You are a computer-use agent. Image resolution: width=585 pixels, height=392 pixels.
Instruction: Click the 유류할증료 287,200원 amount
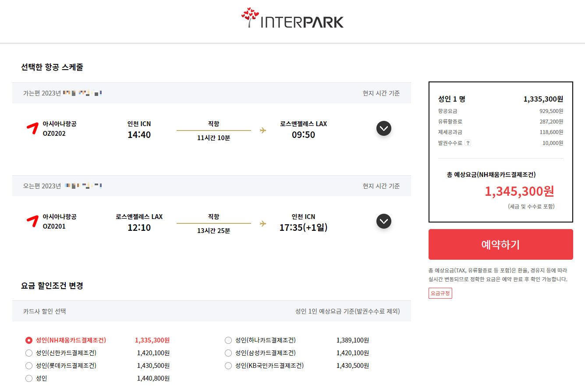pyautogui.click(x=551, y=122)
